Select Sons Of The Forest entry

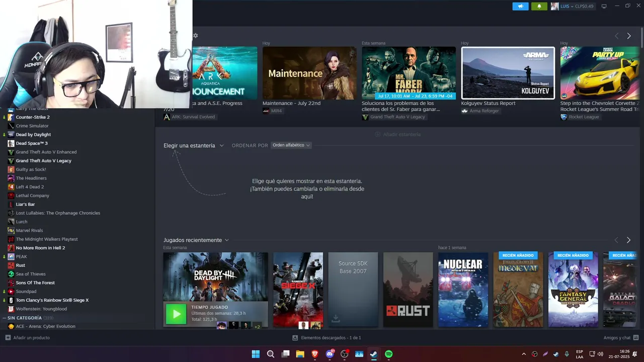point(35,283)
